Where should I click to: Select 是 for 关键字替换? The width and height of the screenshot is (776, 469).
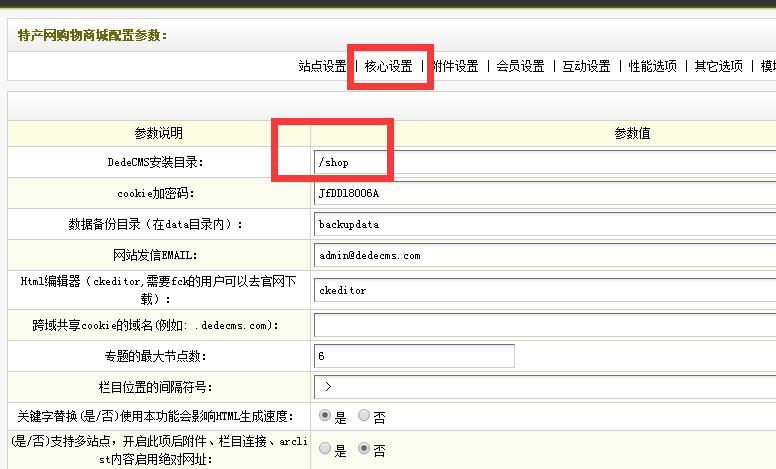pos(325,415)
